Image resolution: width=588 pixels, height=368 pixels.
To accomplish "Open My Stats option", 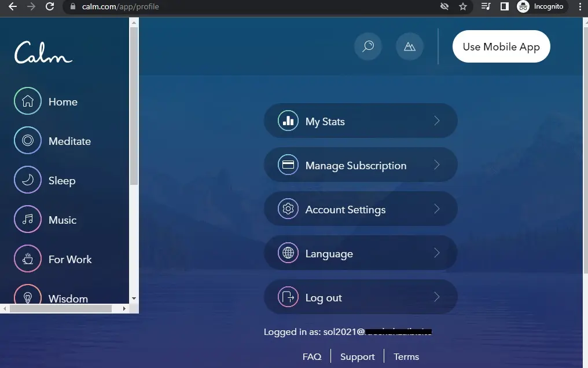I will pyautogui.click(x=361, y=121).
